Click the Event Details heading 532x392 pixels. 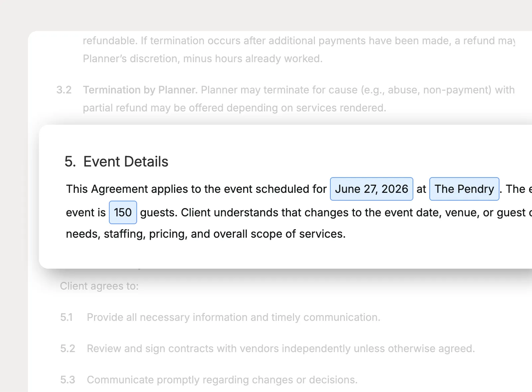126,162
